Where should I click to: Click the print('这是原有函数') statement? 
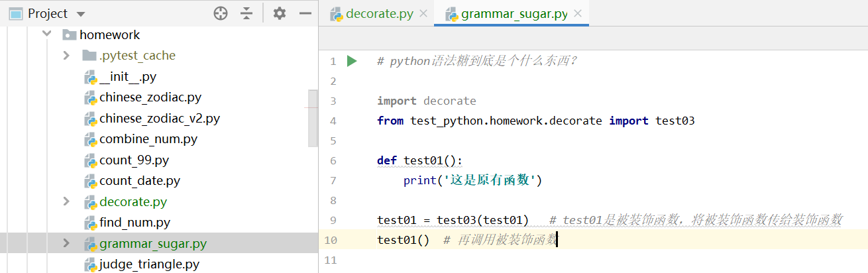(x=473, y=180)
